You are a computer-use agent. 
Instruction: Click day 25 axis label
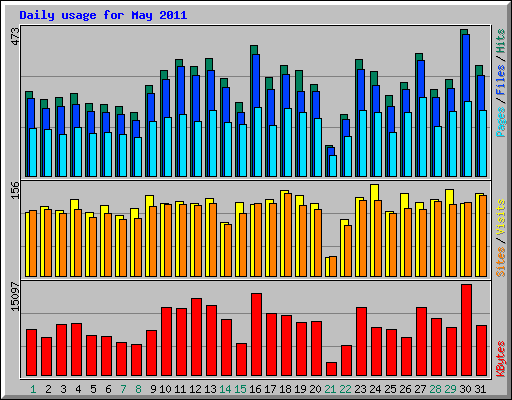pos(390,389)
